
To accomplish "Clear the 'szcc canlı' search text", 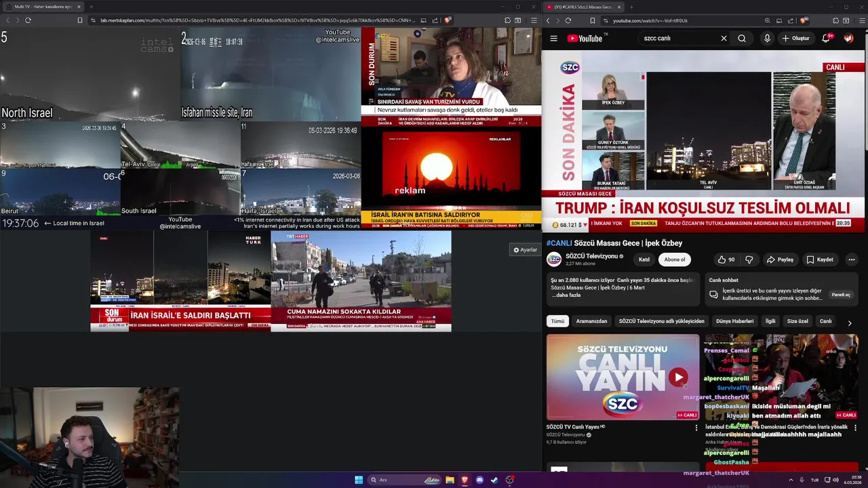I will tap(724, 39).
